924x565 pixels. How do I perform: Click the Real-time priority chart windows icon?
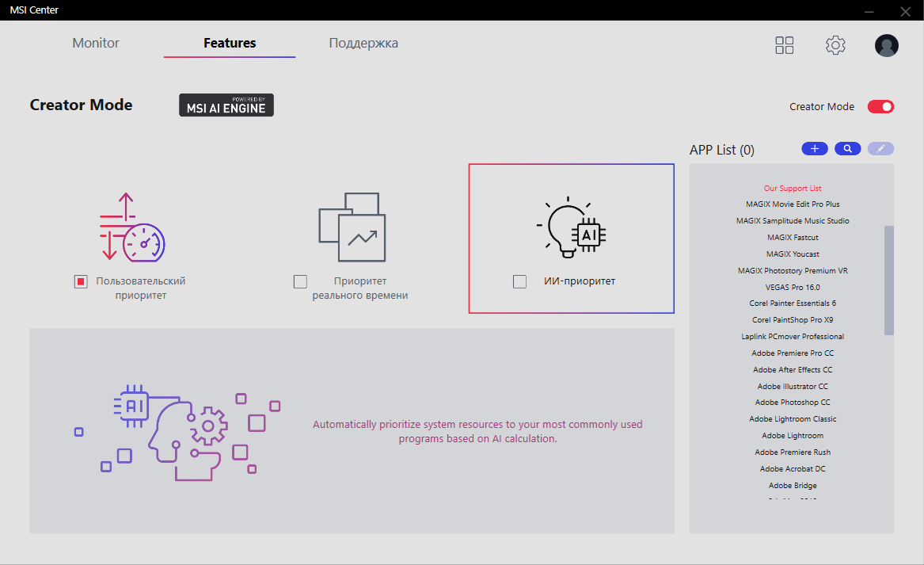(352, 227)
